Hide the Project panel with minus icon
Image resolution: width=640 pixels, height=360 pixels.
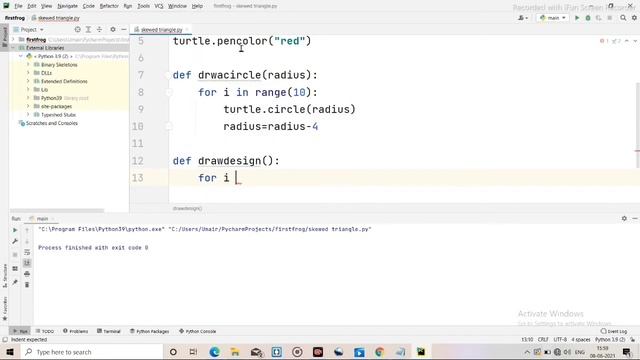[x=124, y=29]
